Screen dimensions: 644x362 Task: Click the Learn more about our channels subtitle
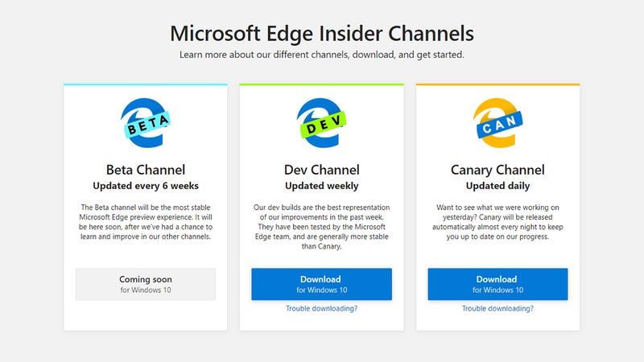(x=322, y=55)
